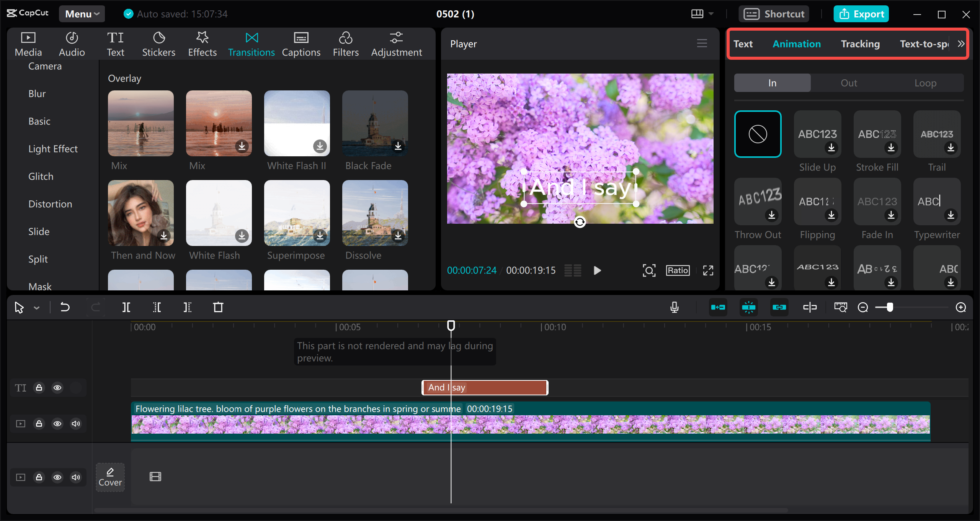980x521 pixels.
Task: Click the player scope zoom icon
Action: (x=649, y=270)
